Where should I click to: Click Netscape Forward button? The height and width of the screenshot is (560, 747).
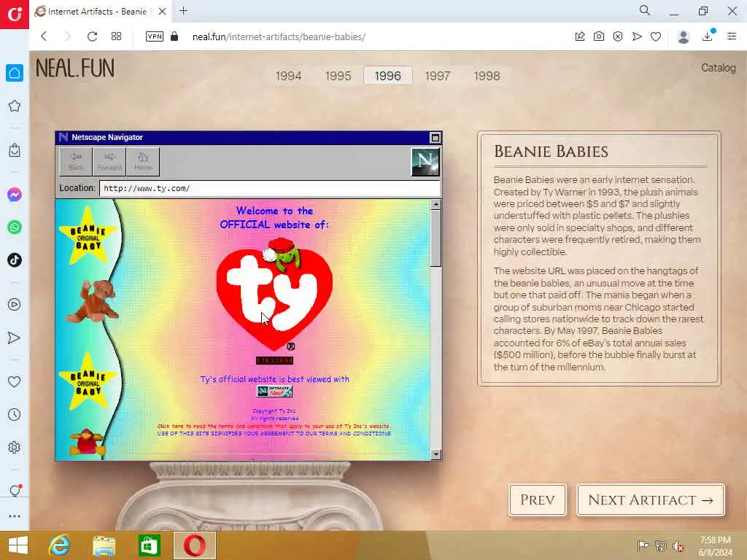tap(109, 161)
